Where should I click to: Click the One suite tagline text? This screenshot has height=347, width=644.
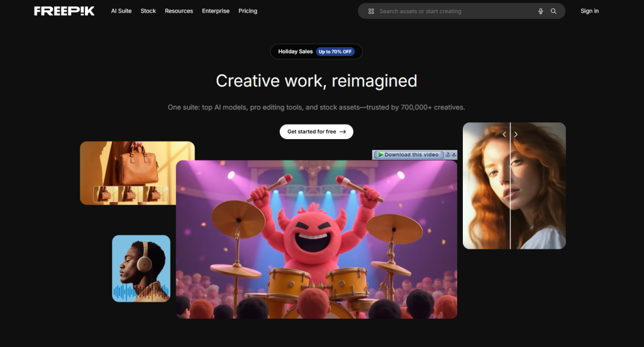[x=316, y=107]
